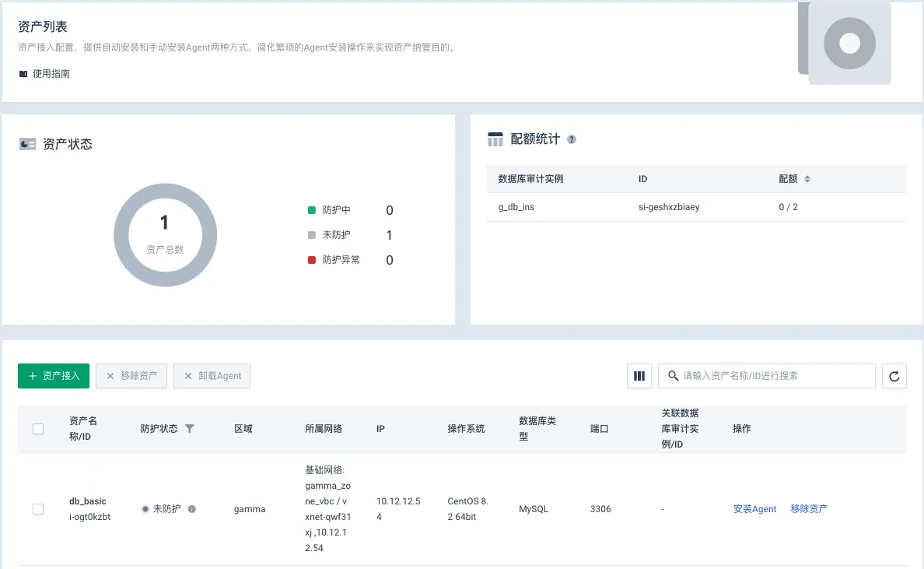The width and height of the screenshot is (924, 569).
Task: Toggle the select-all header checkbox
Action: pos(38,429)
